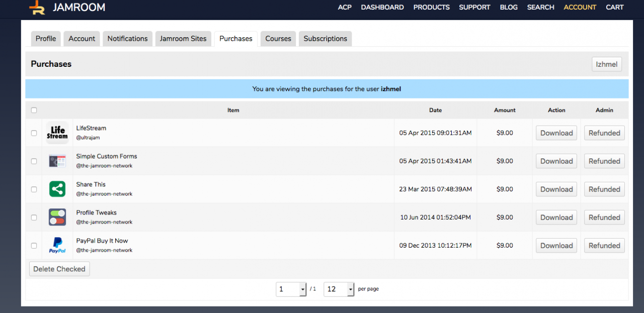
Task: Click the Simple Custom Forms icon
Action: [x=57, y=161]
